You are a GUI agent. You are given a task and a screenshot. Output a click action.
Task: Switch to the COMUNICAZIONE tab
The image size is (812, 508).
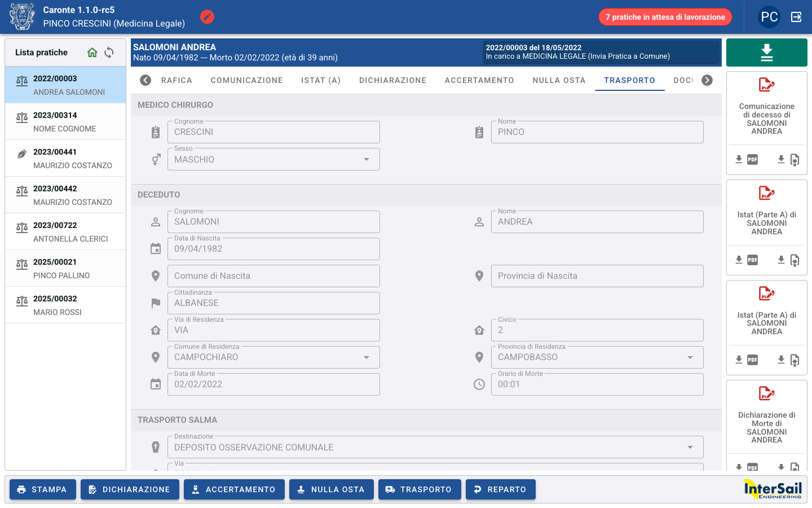pyautogui.click(x=247, y=80)
